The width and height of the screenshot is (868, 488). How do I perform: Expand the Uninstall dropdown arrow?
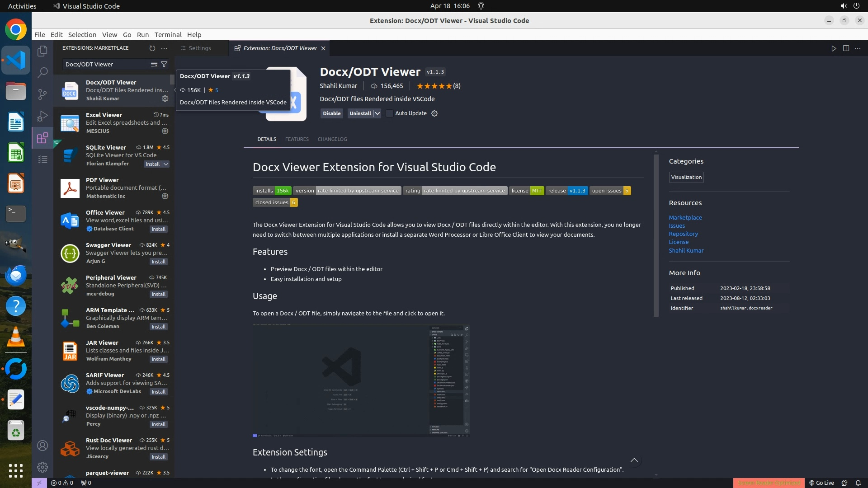pyautogui.click(x=377, y=113)
